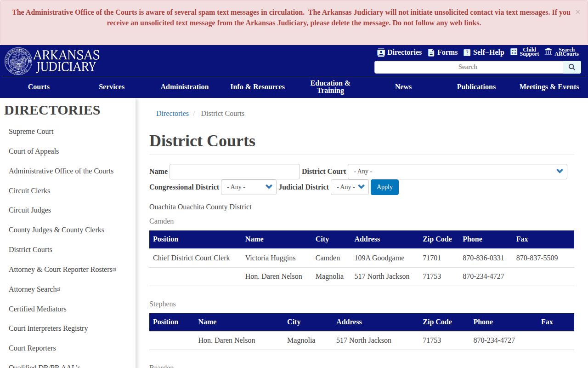Open the Publications menu
The image size is (588, 368).
(x=476, y=87)
